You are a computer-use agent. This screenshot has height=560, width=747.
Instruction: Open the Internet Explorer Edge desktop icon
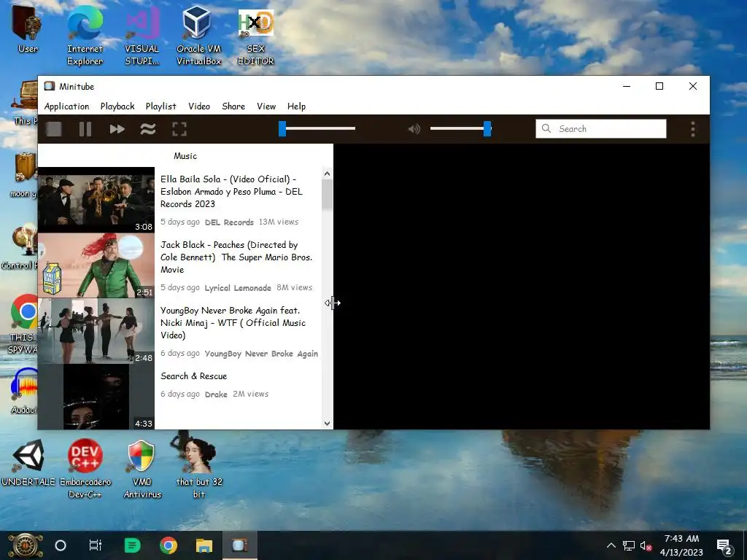(85, 36)
